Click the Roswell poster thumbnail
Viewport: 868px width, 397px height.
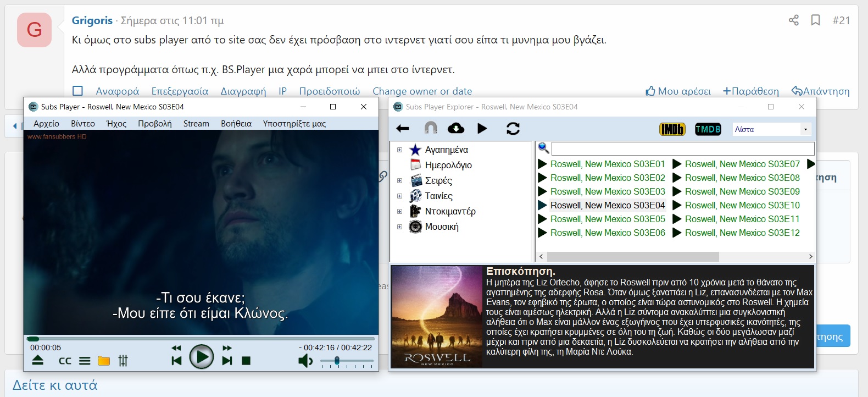coord(437,317)
